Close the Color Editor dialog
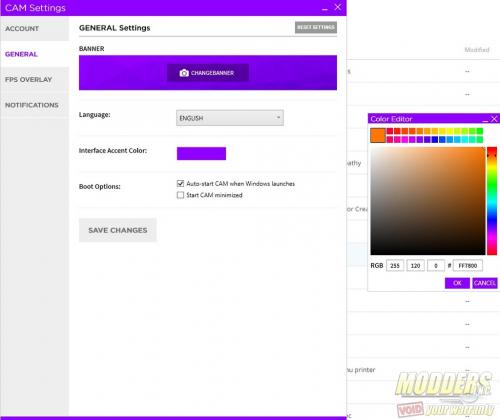Screen dimensions: 500x420 [x=494, y=119]
